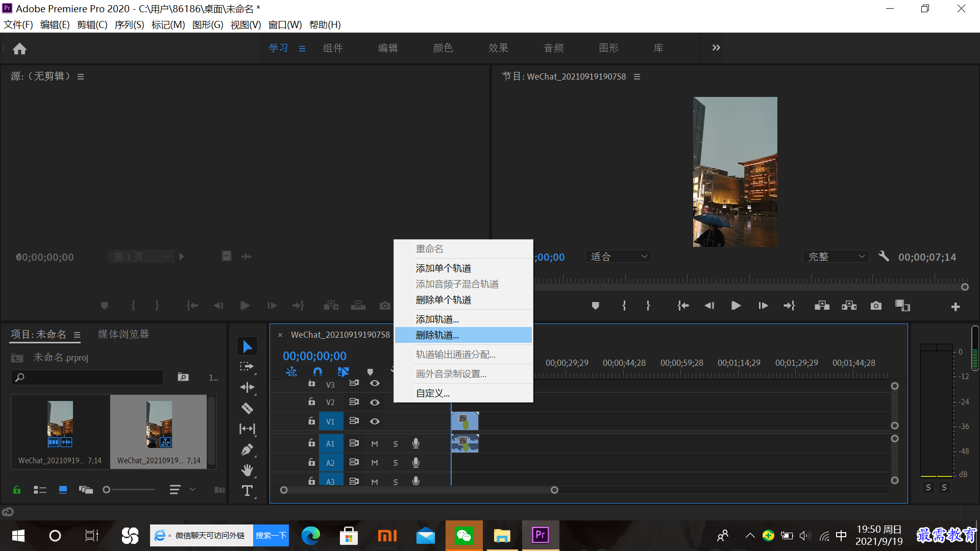980x551 pixels.
Task: Switch project panel to list view
Action: (x=40, y=490)
